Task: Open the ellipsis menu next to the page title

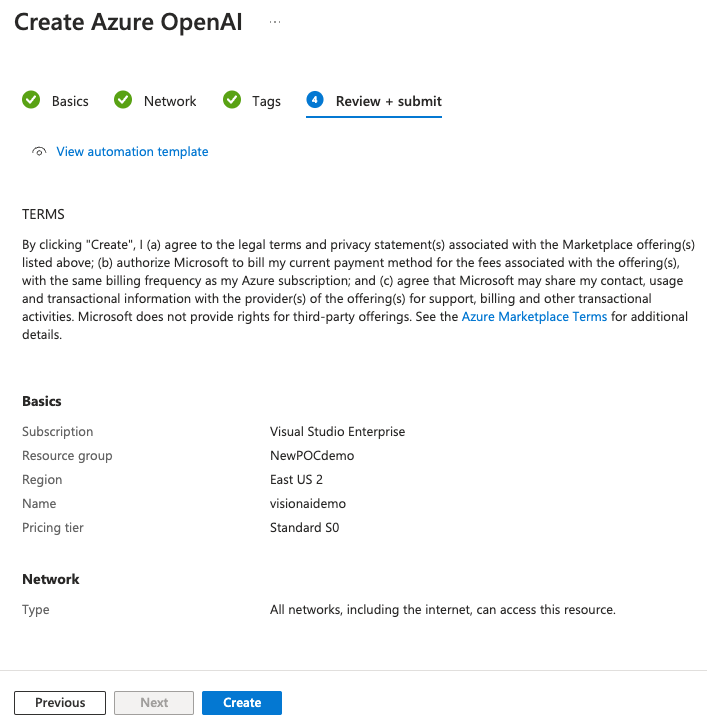Action: tap(275, 22)
